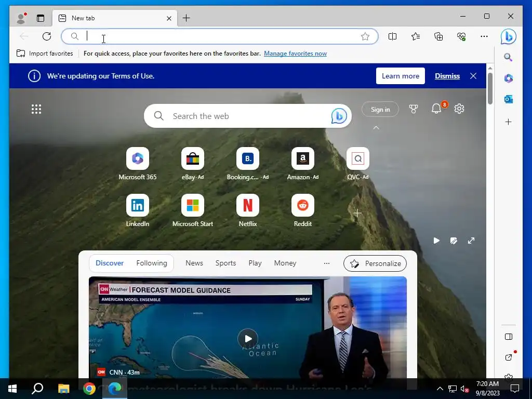The image size is (532, 399).
Task: Switch to the Discover tab
Action: coord(110,263)
